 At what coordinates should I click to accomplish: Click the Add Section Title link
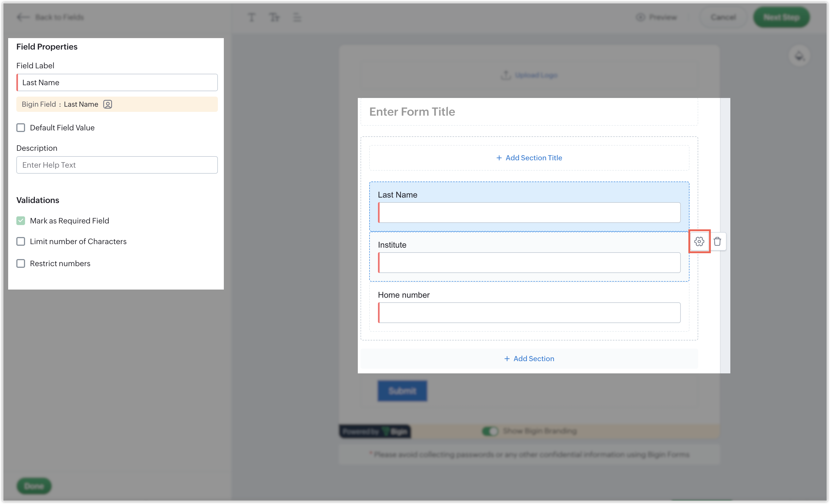coord(529,158)
